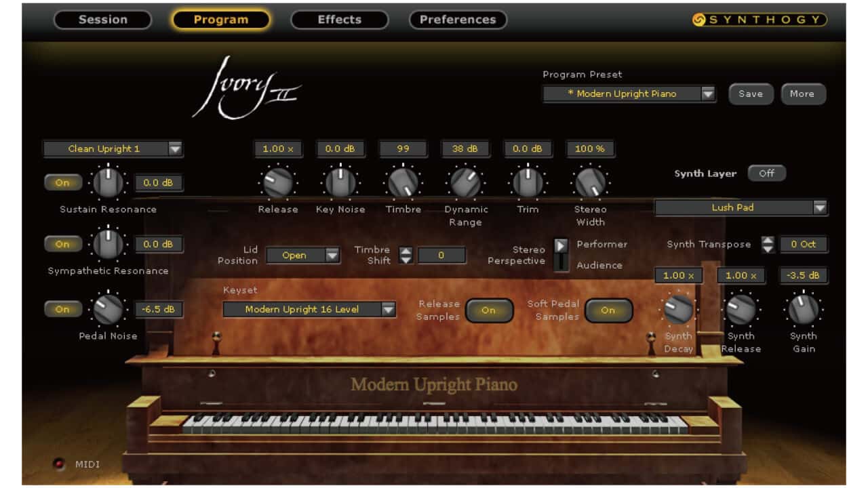Image resolution: width=868 pixels, height=488 pixels.
Task: Click the Release 1.00 x value field
Action: [x=278, y=148]
